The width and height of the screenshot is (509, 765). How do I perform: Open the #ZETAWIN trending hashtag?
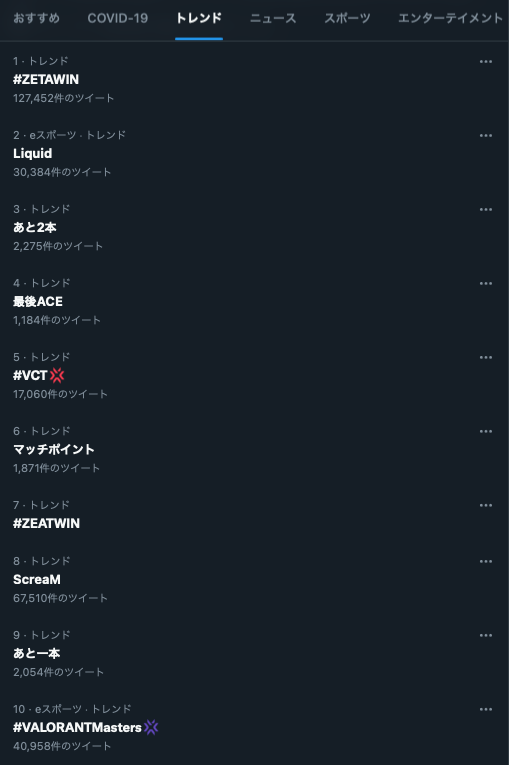click(x=46, y=80)
